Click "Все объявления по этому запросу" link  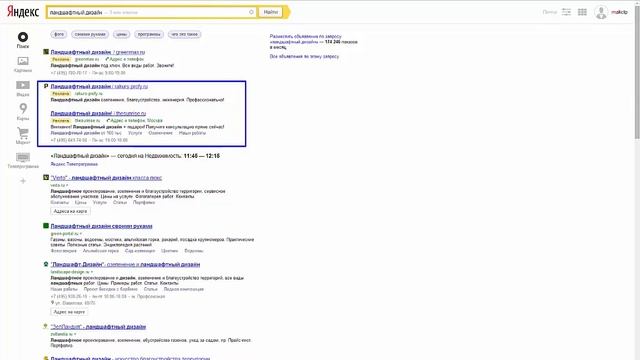pyautogui.click(x=304, y=56)
